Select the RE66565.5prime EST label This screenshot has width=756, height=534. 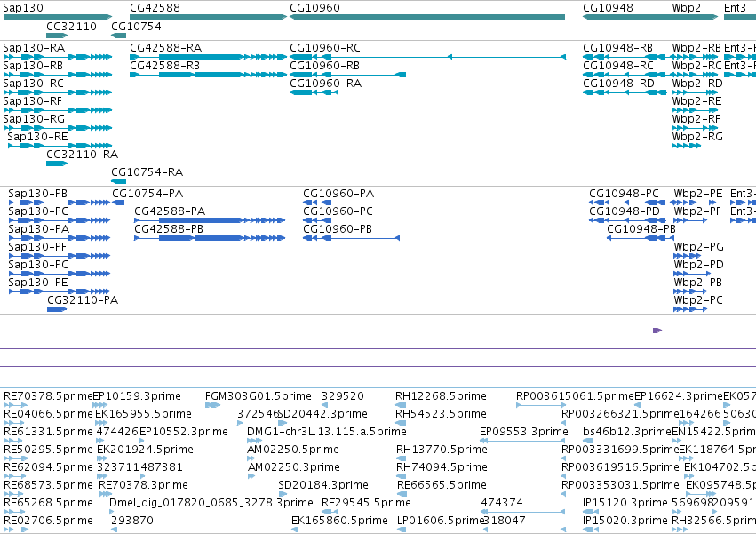click(442, 485)
